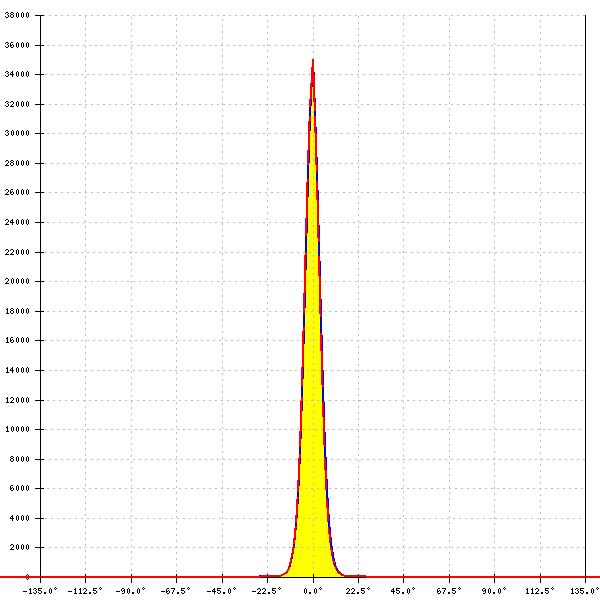Select the 32000 y-axis value
This screenshot has width=600, height=600.
pyautogui.click(x=17, y=104)
